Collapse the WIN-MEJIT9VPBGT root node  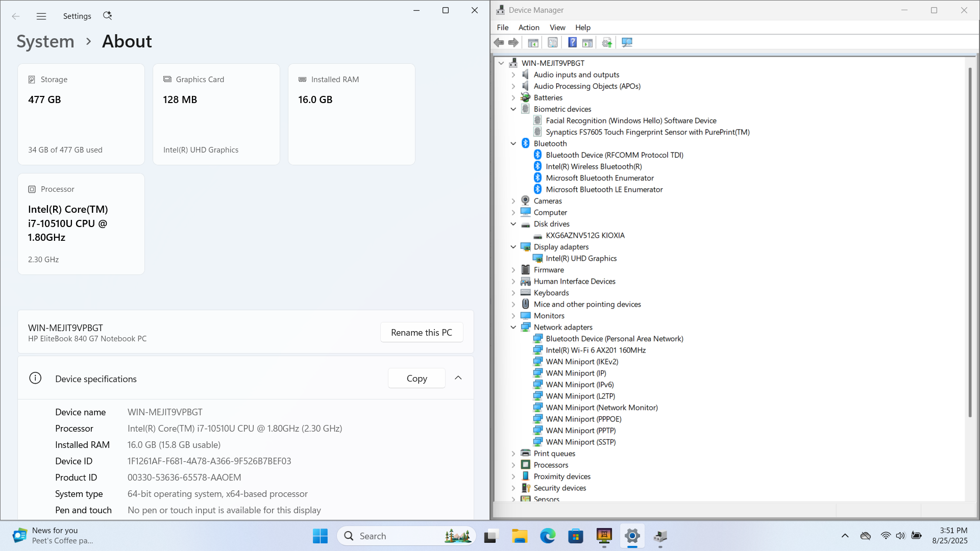501,63
